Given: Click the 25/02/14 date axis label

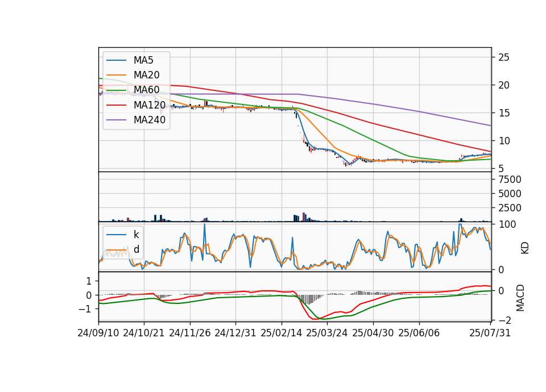Looking at the screenshot, I should point(282,333).
